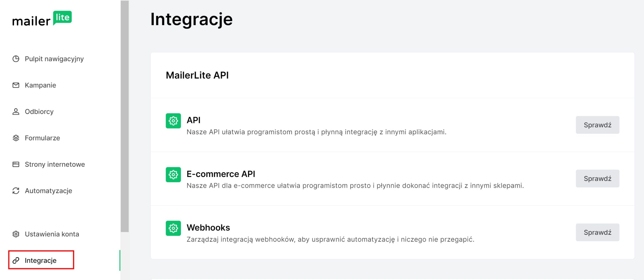644x280 pixels.
Task: Click the MailerLite API section heading
Action: (197, 75)
